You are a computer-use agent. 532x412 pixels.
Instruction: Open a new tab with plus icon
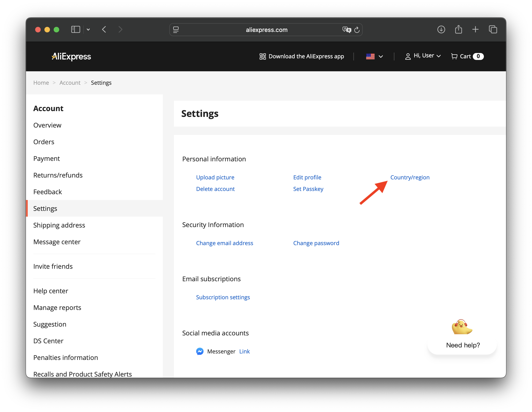click(475, 29)
